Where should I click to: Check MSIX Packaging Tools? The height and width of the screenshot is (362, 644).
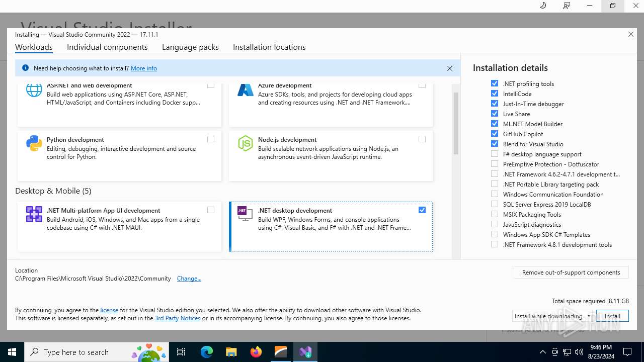(495, 214)
